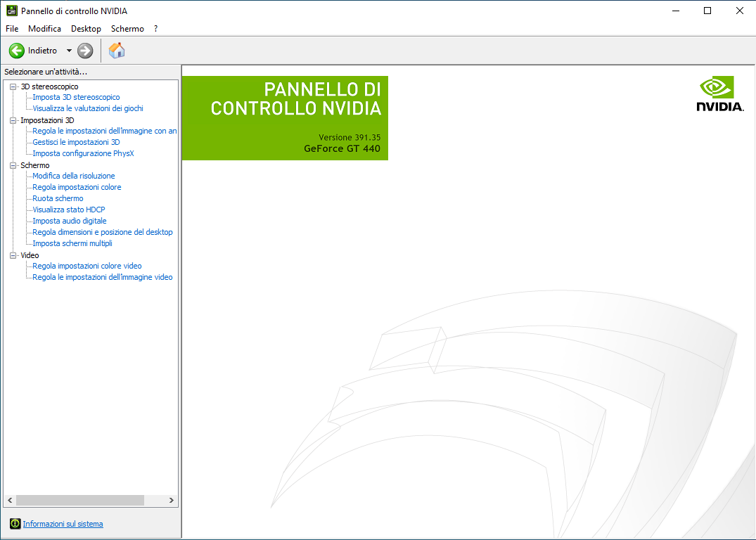Open the Indietro history dropdown arrow
The image size is (756, 540).
tap(69, 51)
